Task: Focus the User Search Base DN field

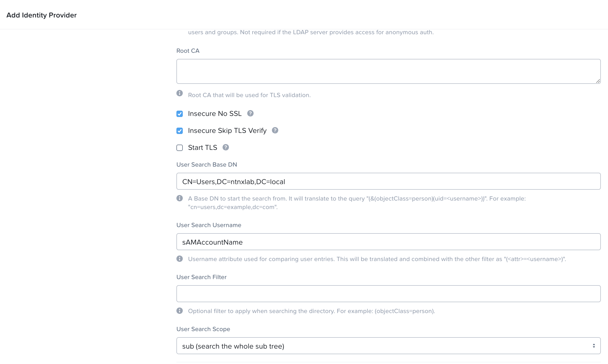Action: point(388,181)
